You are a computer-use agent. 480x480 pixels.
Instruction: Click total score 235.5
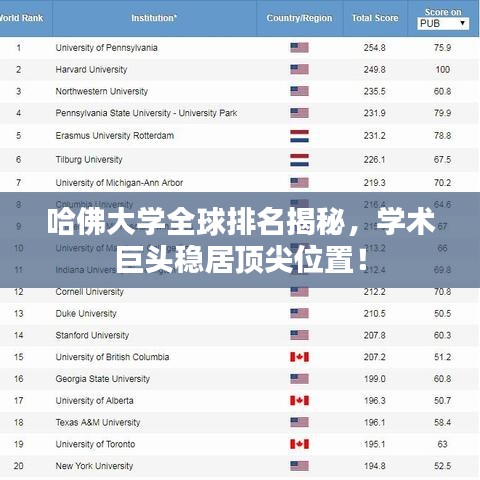click(x=375, y=91)
